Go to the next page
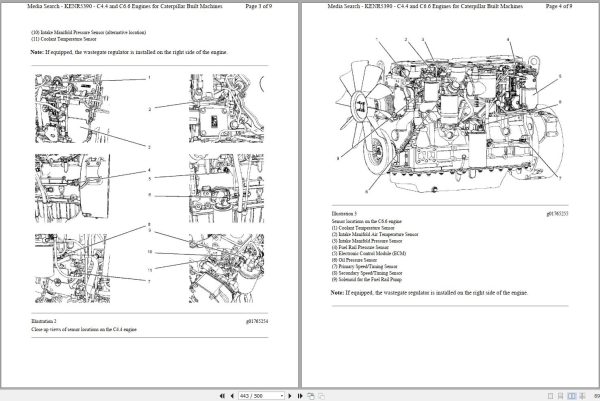This screenshot has width=600, height=401. pyautogui.click(x=290, y=396)
